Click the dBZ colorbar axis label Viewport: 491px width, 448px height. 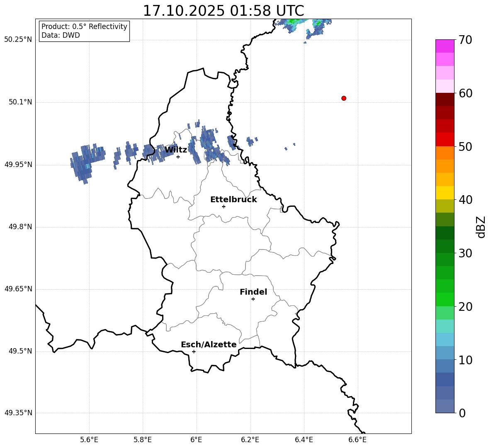[x=481, y=227]
